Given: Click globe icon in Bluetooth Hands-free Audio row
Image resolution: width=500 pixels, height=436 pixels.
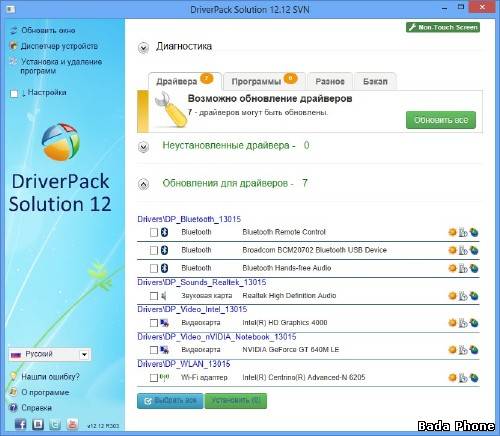Looking at the screenshot, I should coord(474,268).
